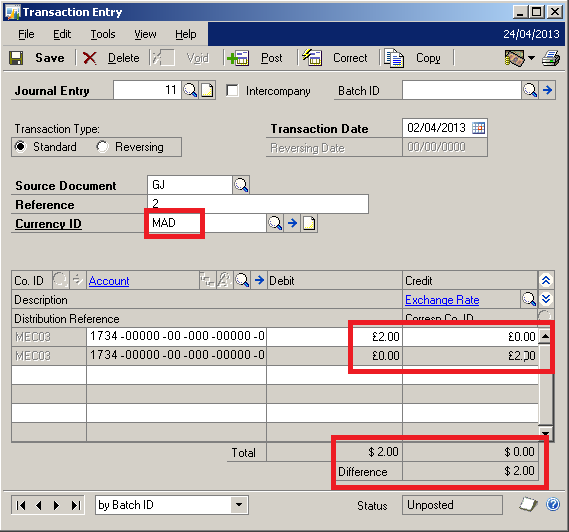Click credit £2.00 cell in second row

coord(470,356)
